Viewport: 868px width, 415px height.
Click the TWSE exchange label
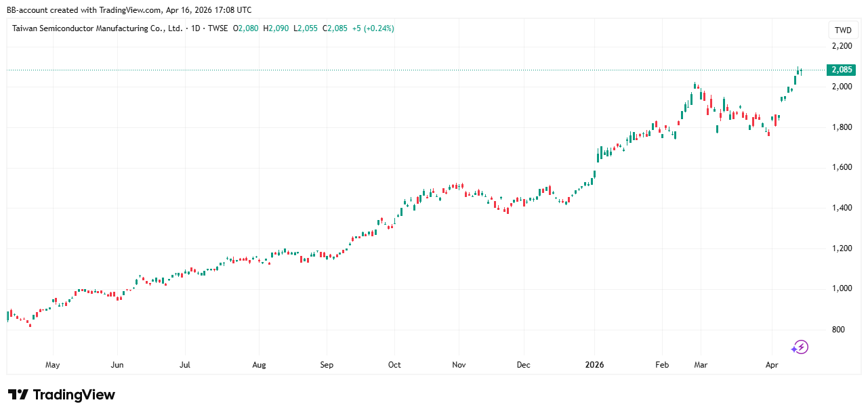click(217, 28)
